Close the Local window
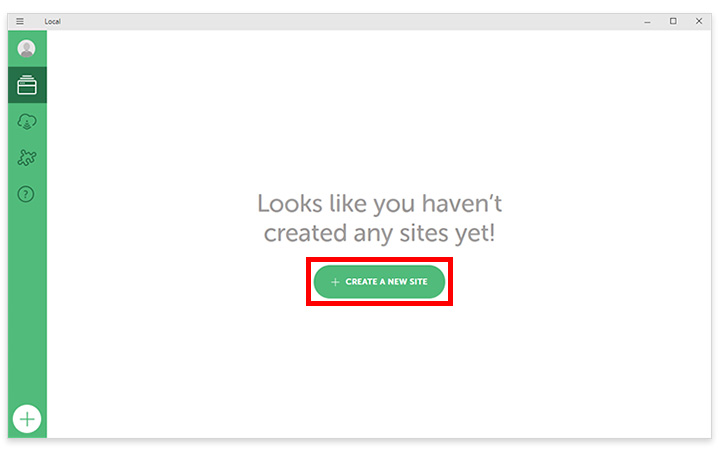Image resolution: width=720 pixels, height=450 pixels. coord(699,21)
